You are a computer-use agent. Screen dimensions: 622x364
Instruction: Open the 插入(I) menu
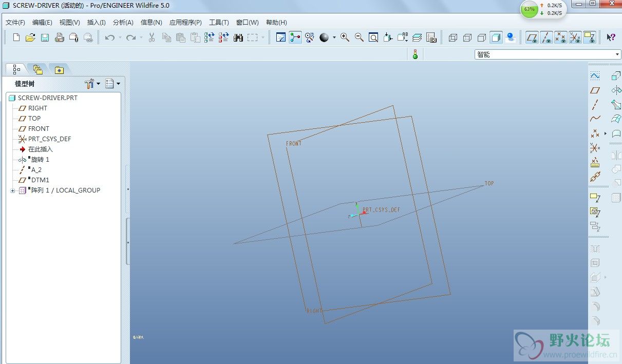[97, 23]
